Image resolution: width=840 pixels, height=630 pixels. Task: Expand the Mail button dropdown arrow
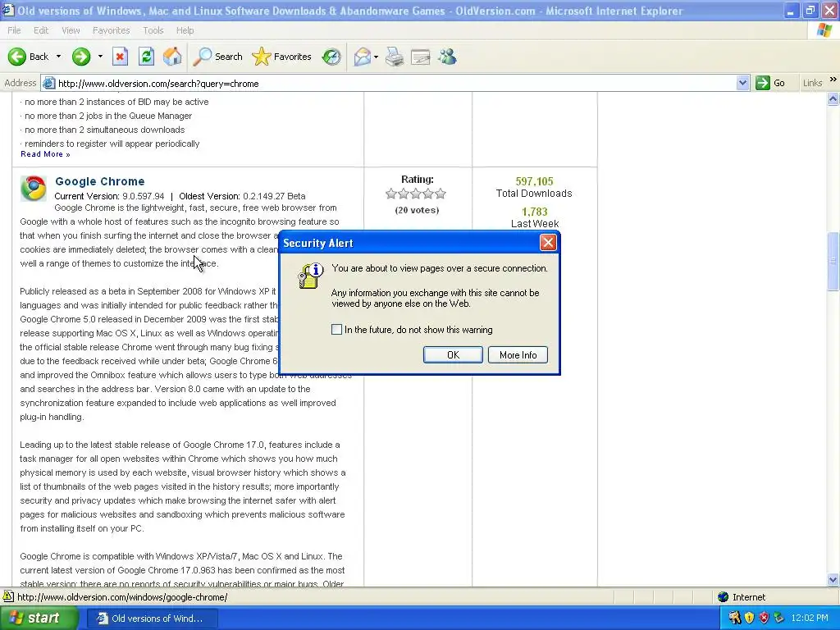click(x=376, y=57)
